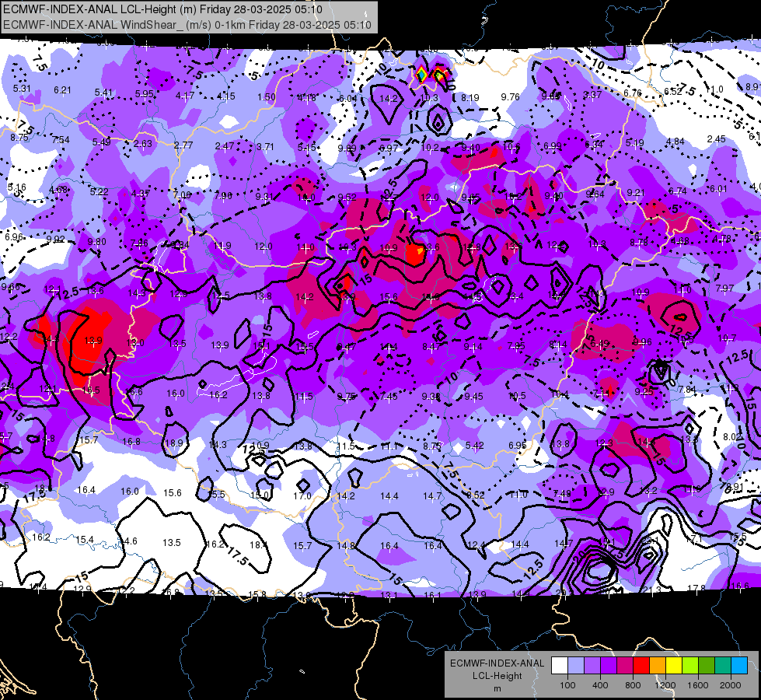This screenshot has width=761, height=700.
Task: Click the WindShear 0-1km header title line
Action: (187, 24)
